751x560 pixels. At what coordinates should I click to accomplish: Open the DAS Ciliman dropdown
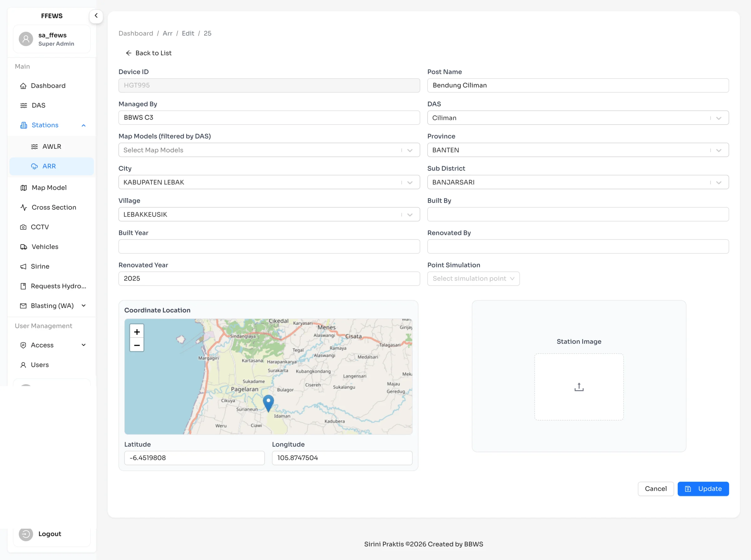[578, 118]
